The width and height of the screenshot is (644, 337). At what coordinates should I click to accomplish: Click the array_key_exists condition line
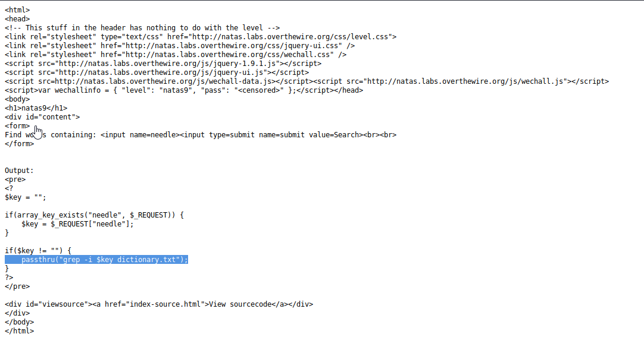[95, 215]
